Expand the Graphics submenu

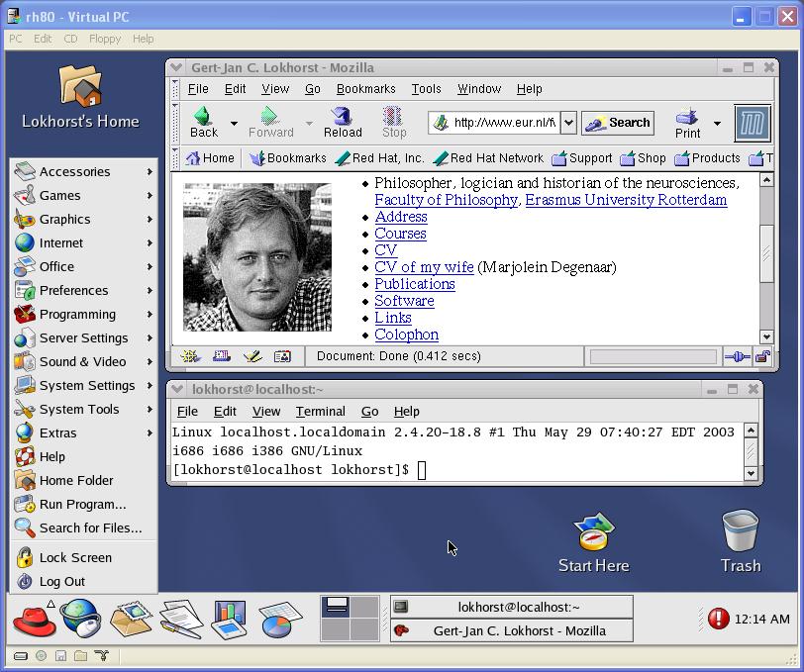pyautogui.click(x=83, y=220)
